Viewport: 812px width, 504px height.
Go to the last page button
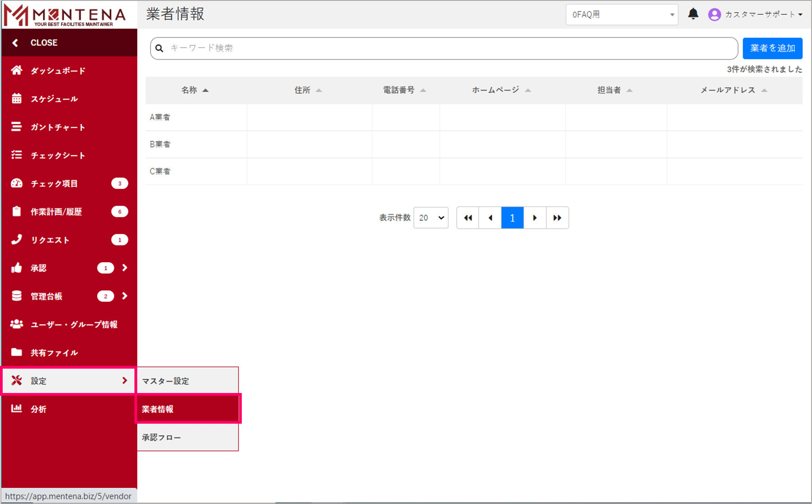point(557,218)
